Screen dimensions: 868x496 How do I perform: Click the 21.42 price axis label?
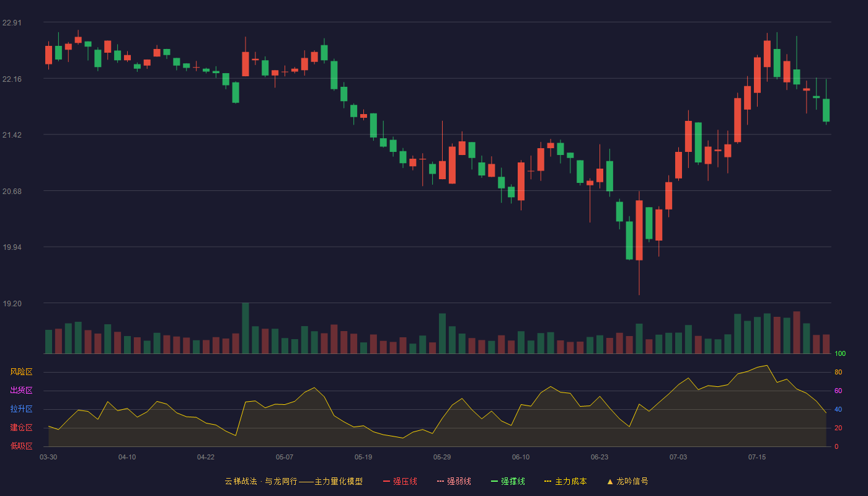[x=12, y=135]
